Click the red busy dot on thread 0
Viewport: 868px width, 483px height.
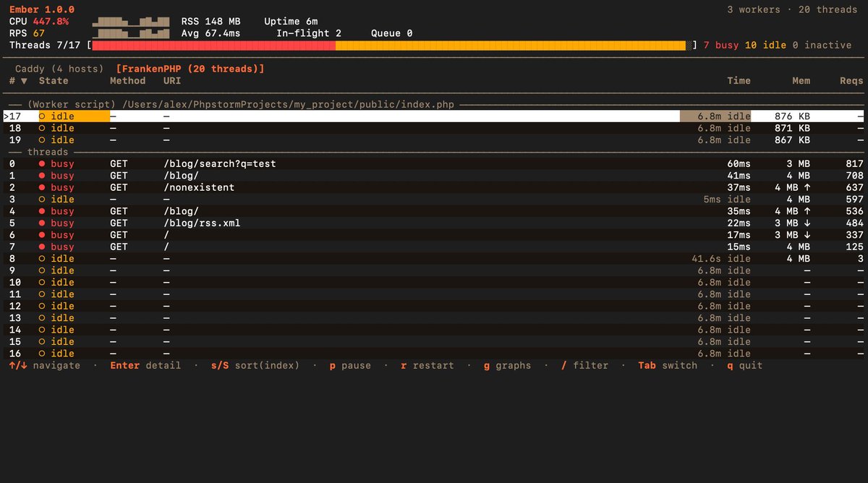click(x=42, y=164)
